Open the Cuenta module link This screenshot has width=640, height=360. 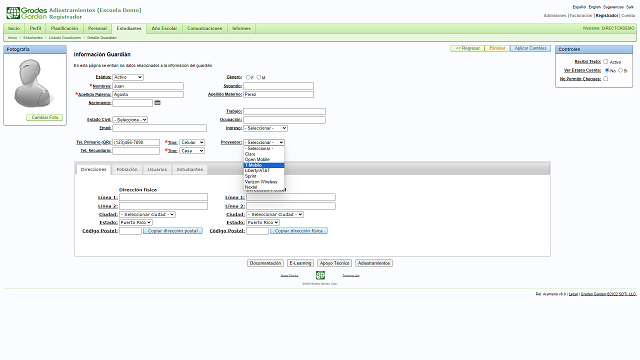628,16
